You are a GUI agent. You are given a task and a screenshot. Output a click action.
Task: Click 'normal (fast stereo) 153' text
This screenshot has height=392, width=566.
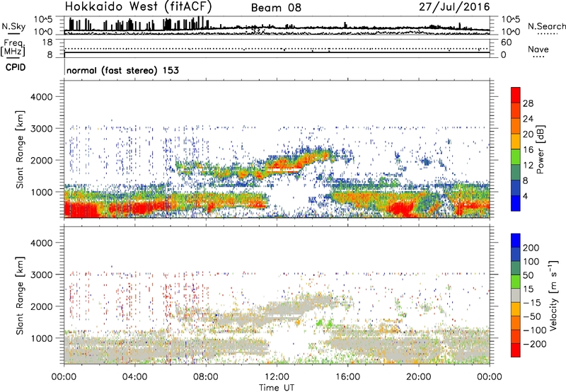tap(122, 70)
